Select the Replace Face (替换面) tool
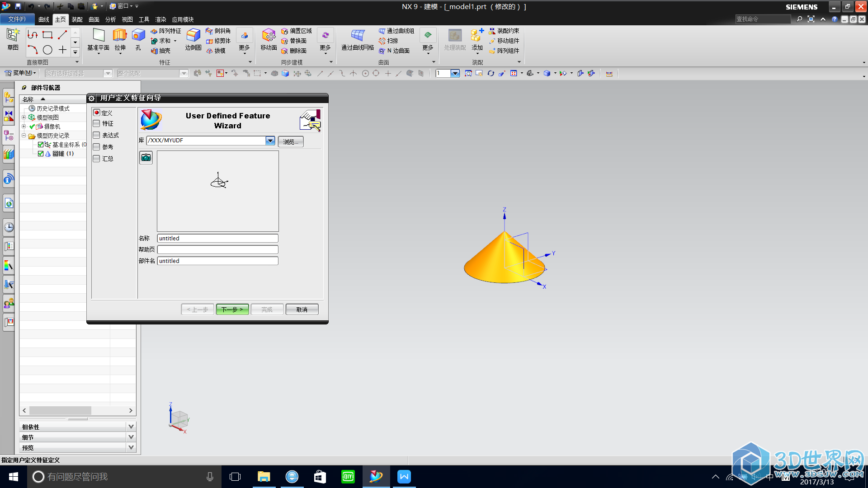This screenshot has width=868, height=488. pos(294,41)
